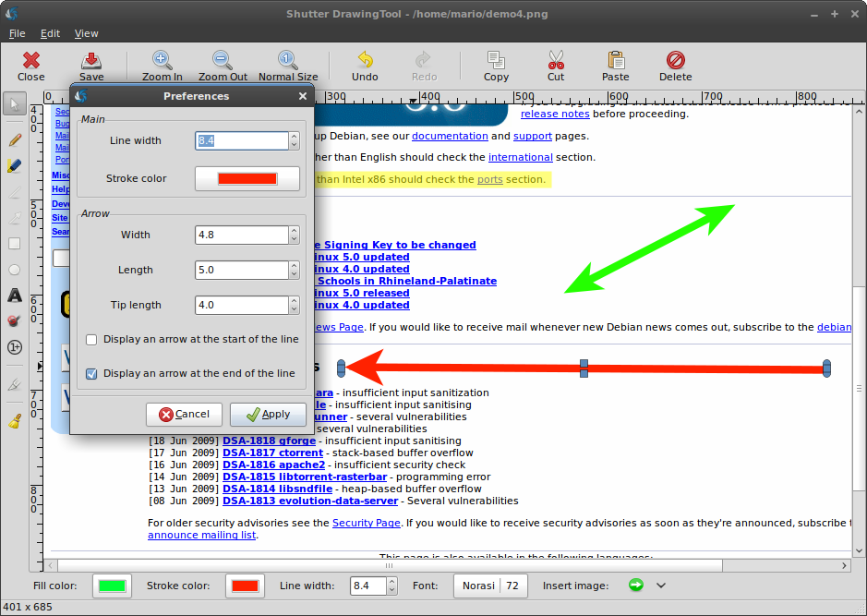Open the Edit menu
The height and width of the screenshot is (616, 867).
(50, 33)
